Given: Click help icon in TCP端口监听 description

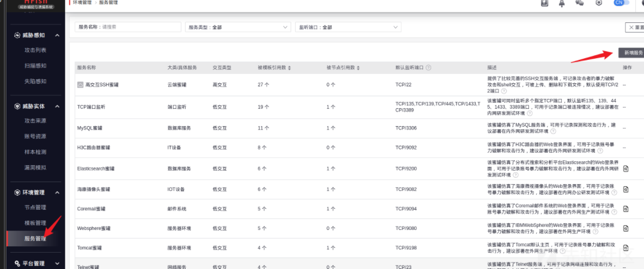Looking at the screenshot, I should [530, 113].
